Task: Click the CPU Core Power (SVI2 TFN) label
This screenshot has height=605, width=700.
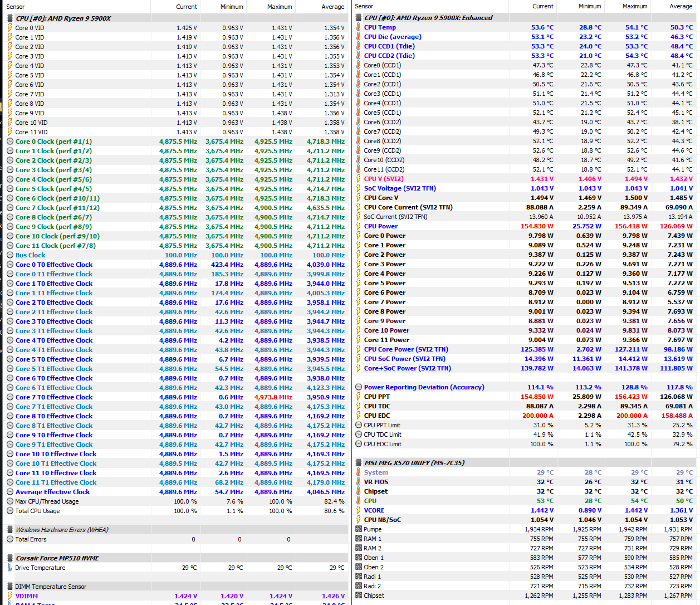Action: [406, 349]
